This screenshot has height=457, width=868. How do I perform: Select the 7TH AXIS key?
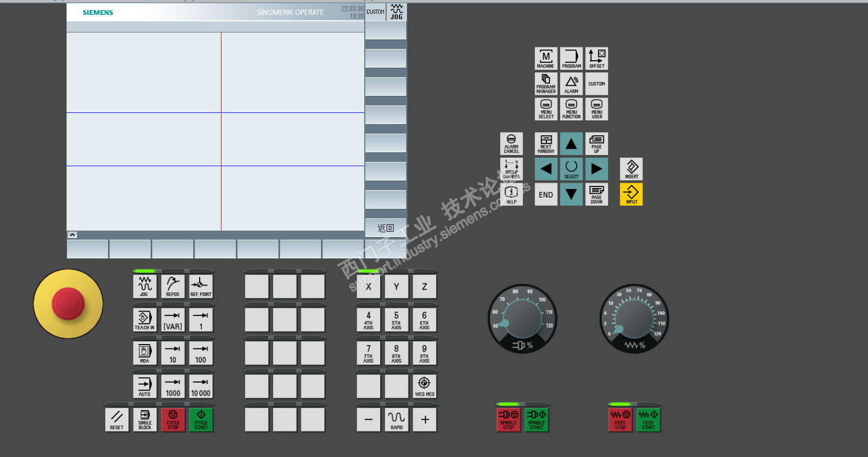click(369, 353)
